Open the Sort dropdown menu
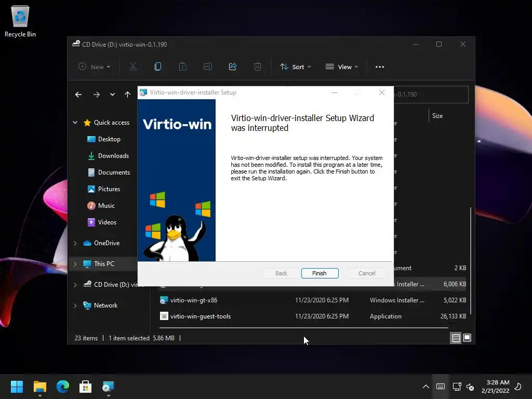532x399 pixels. pyautogui.click(x=295, y=67)
